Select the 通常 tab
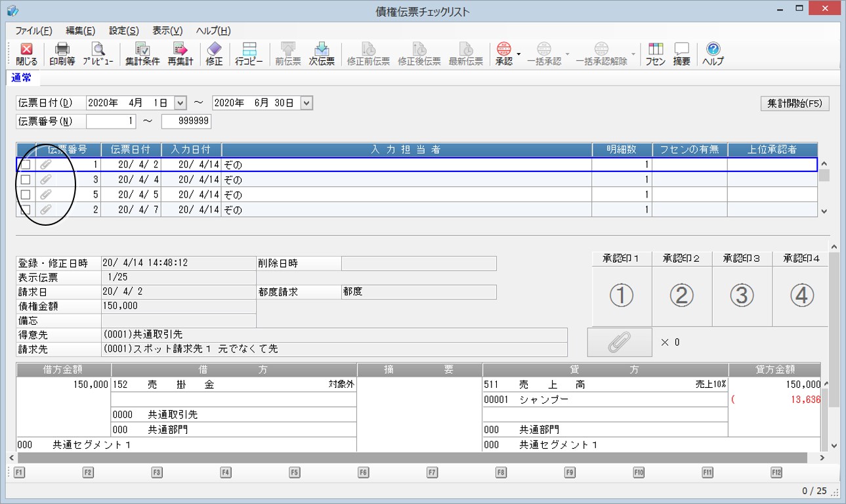This screenshot has width=846, height=504. point(22,77)
